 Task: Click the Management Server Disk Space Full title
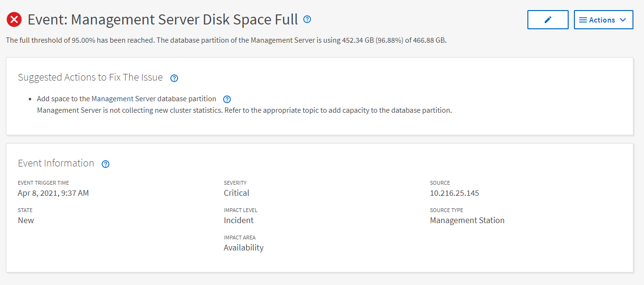pyautogui.click(x=163, y=20)
